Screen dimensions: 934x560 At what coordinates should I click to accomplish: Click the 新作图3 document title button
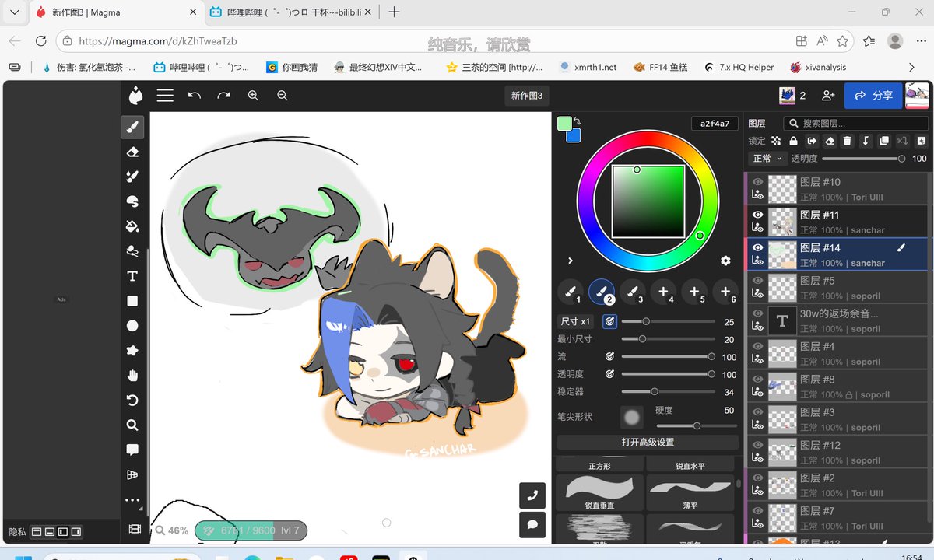coord(527,96)
